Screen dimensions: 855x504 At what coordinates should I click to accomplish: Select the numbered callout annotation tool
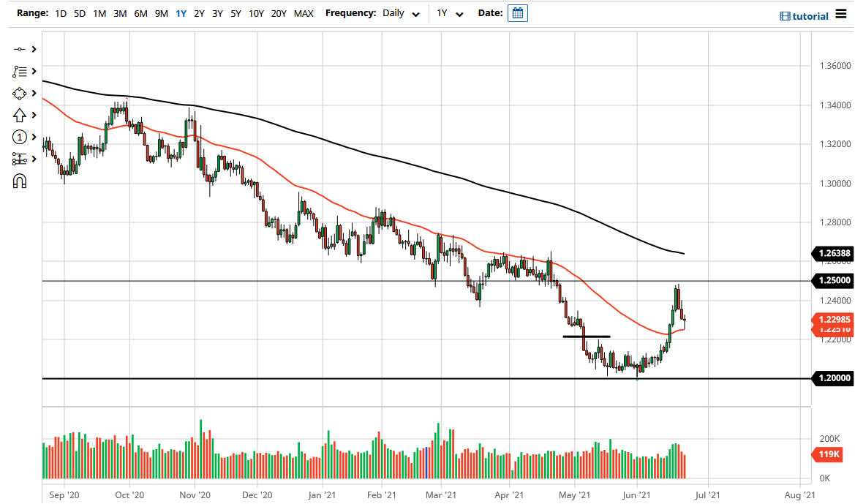pyautogui.click(x=20, y=137)
